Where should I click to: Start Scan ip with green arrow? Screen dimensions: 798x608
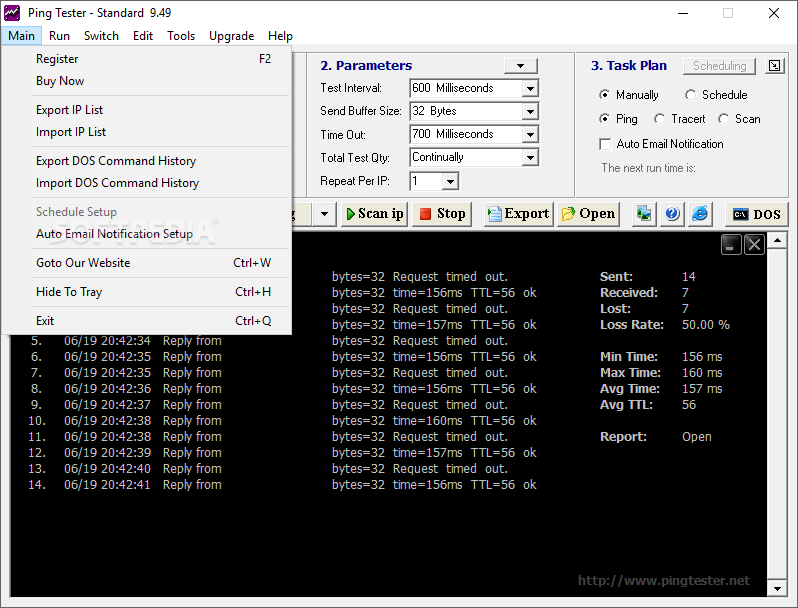tap(374, 214)
